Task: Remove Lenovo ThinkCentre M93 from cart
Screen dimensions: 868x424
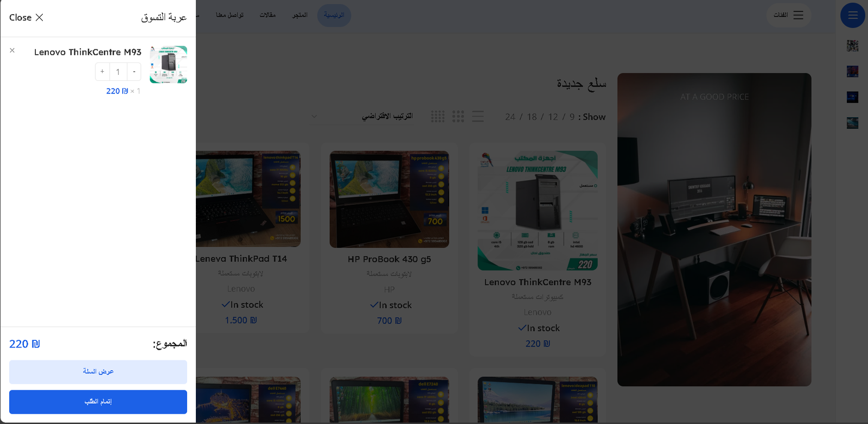Action: coord(12,50)
